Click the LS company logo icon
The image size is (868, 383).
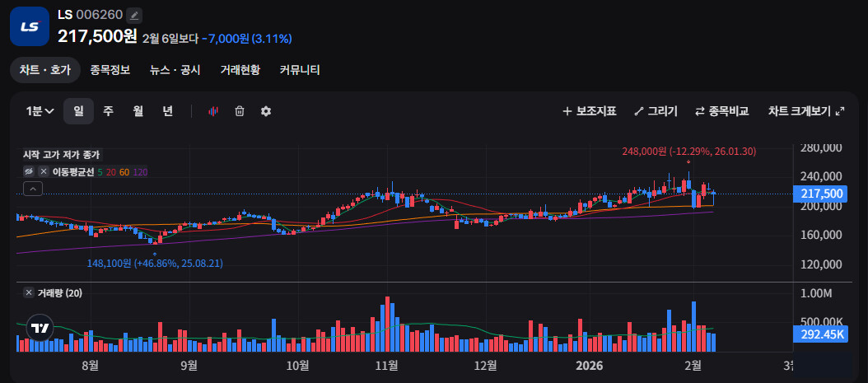point(30,26)
